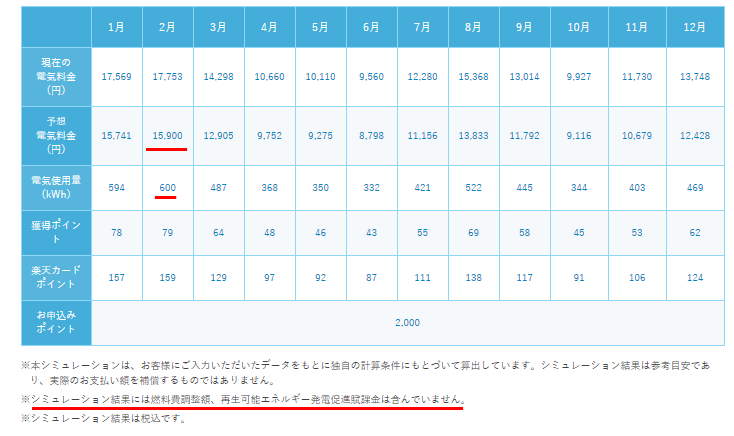
Task: Click forecast charge 12,905 for March
Action: [219, 136]
